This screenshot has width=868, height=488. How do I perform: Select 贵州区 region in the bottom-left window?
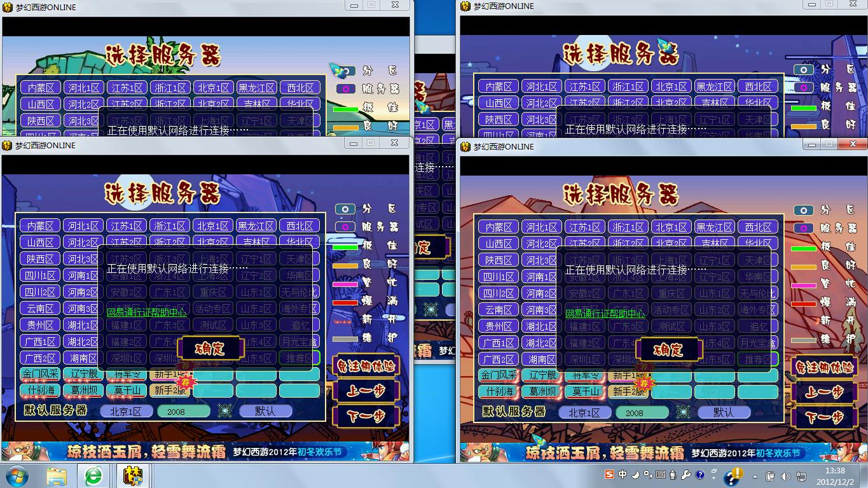click(x=40, y=325)
